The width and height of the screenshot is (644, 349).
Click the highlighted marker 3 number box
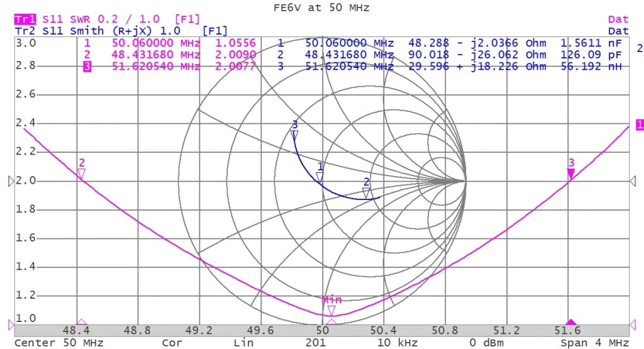(87, 67)
